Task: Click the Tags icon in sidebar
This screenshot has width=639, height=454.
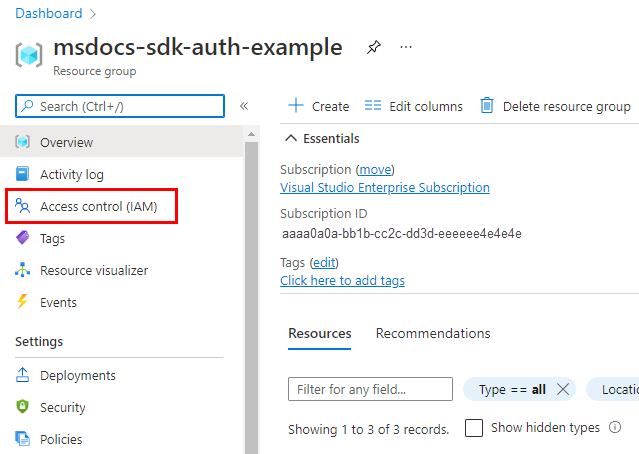Action: [x=23, y=238]
